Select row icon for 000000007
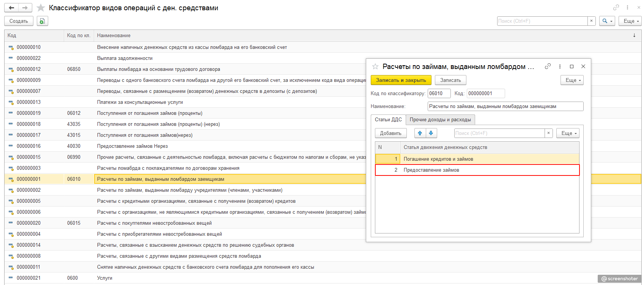644x285 pixels. tap(11, 91)
